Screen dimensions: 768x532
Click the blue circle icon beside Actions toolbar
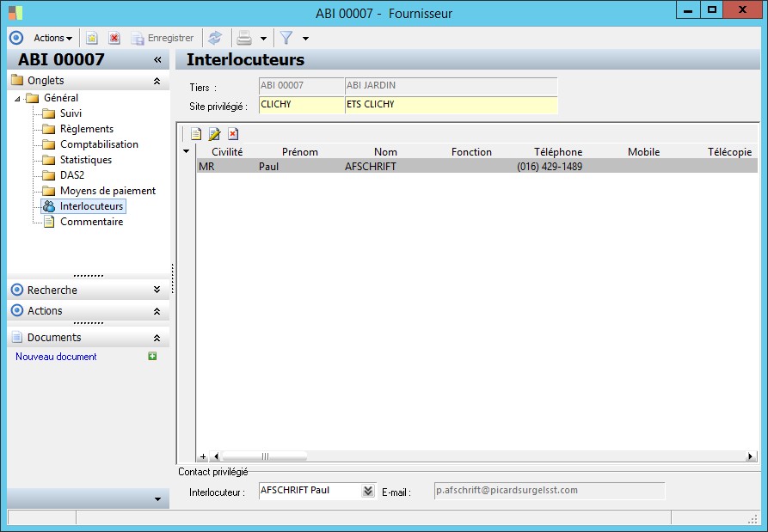click(x=16, y=38)
